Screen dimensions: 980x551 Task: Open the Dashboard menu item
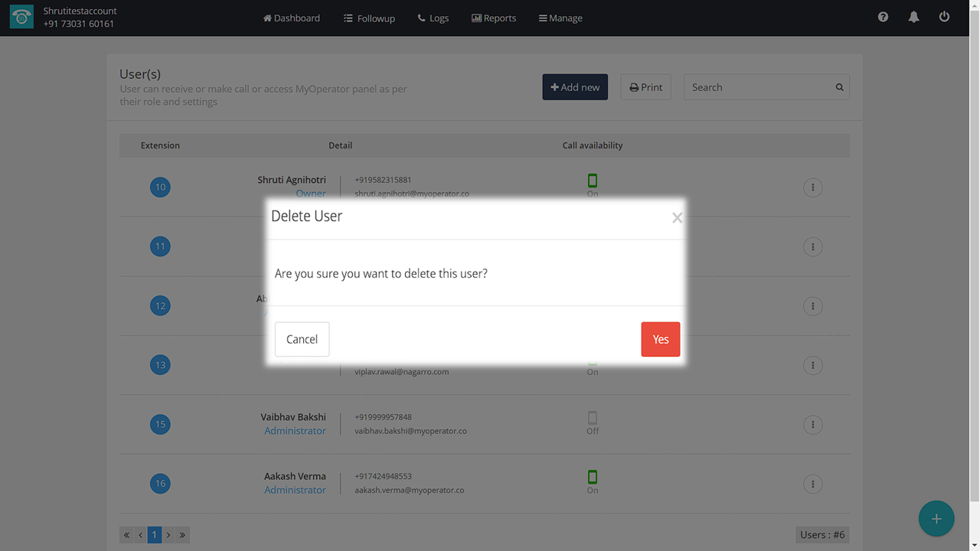click(x=292, y=18)
